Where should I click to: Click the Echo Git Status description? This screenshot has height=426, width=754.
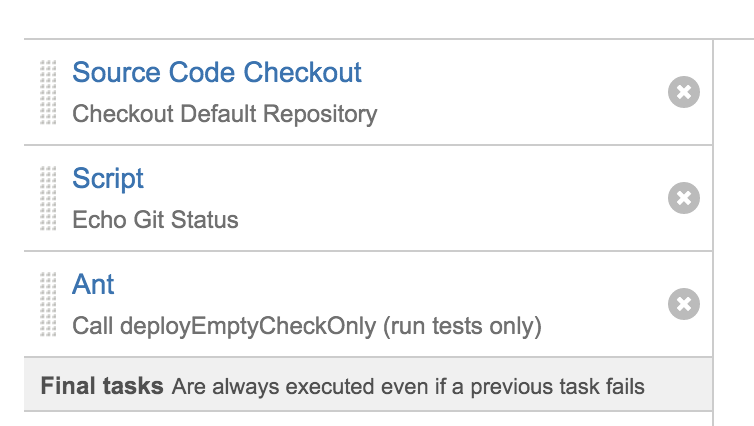pyautogui.click(x=155, y=219)
